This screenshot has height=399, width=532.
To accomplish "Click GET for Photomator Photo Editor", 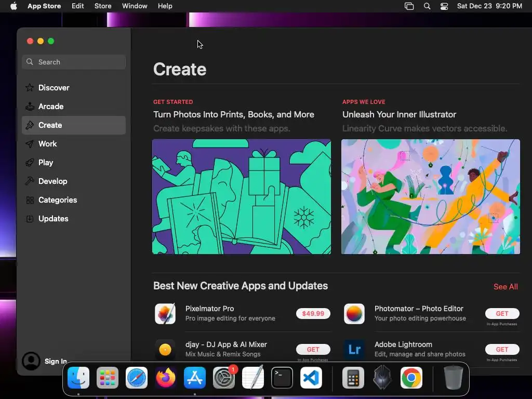I will [x=502, y=313].
